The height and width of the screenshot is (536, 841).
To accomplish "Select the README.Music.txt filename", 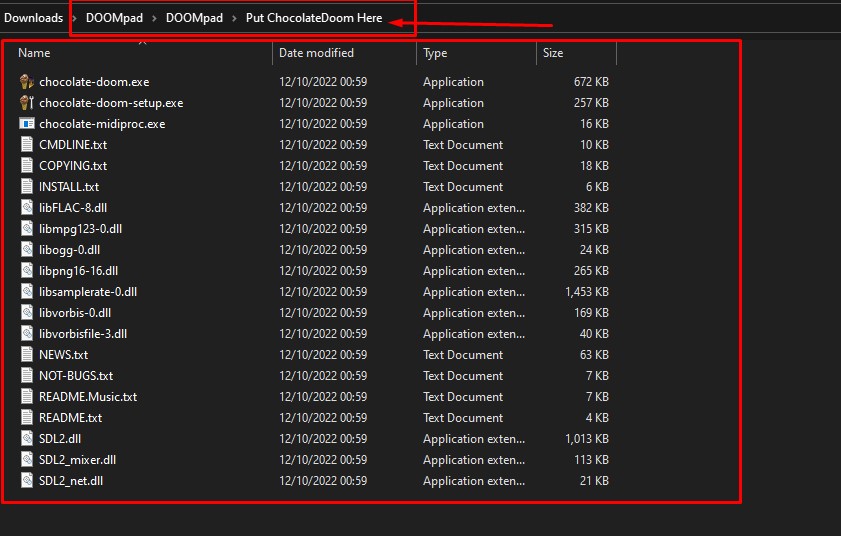I will pos(88,397).
